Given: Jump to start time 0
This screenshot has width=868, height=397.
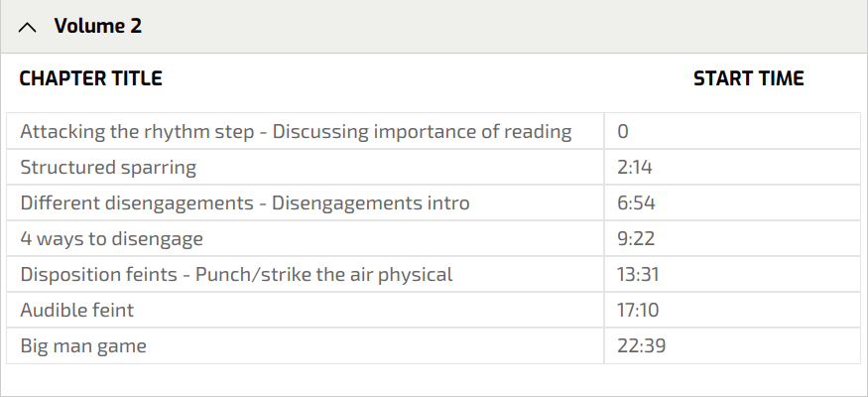Looking at the screenshot, I should 623,131.
